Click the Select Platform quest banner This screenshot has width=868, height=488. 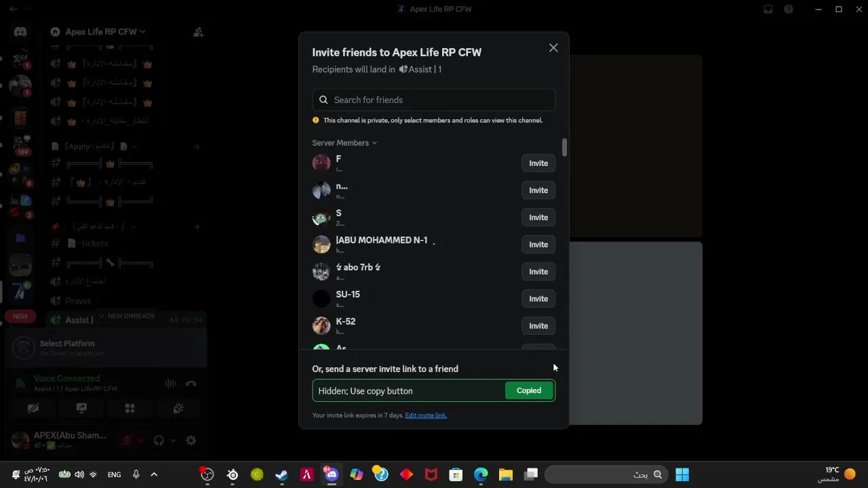click(105, 348)
